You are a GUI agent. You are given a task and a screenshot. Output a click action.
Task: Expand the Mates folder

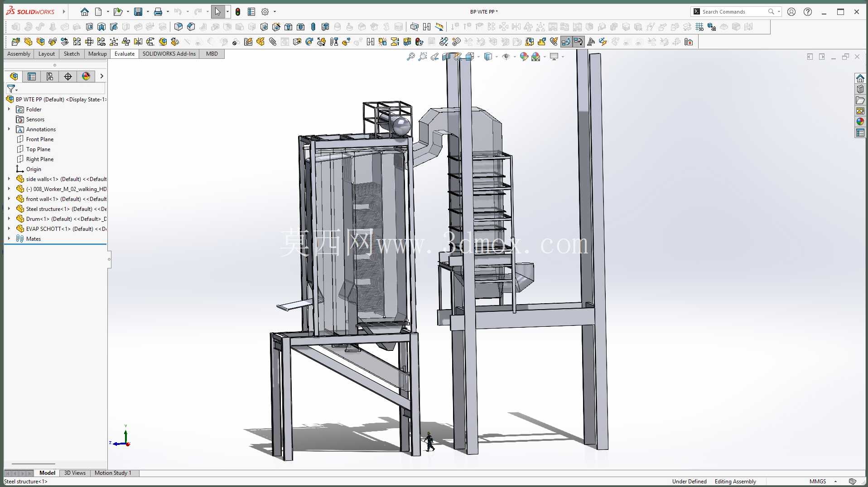9,239
